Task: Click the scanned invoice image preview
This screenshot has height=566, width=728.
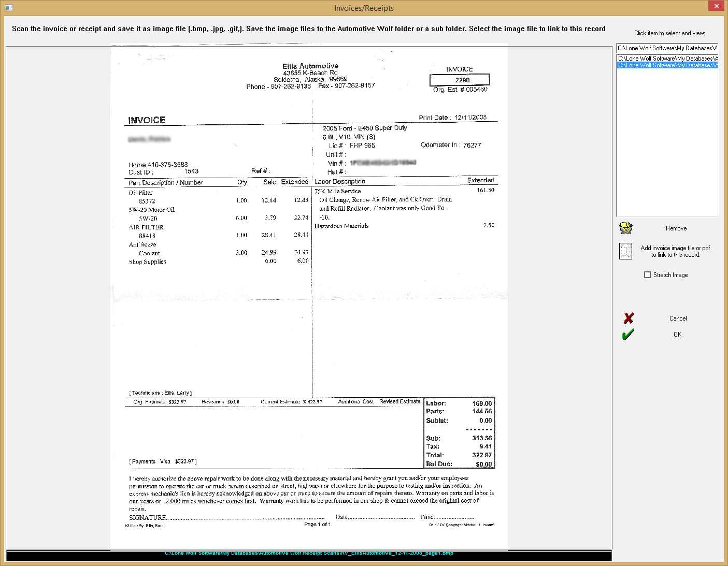Action: (309, 296)
